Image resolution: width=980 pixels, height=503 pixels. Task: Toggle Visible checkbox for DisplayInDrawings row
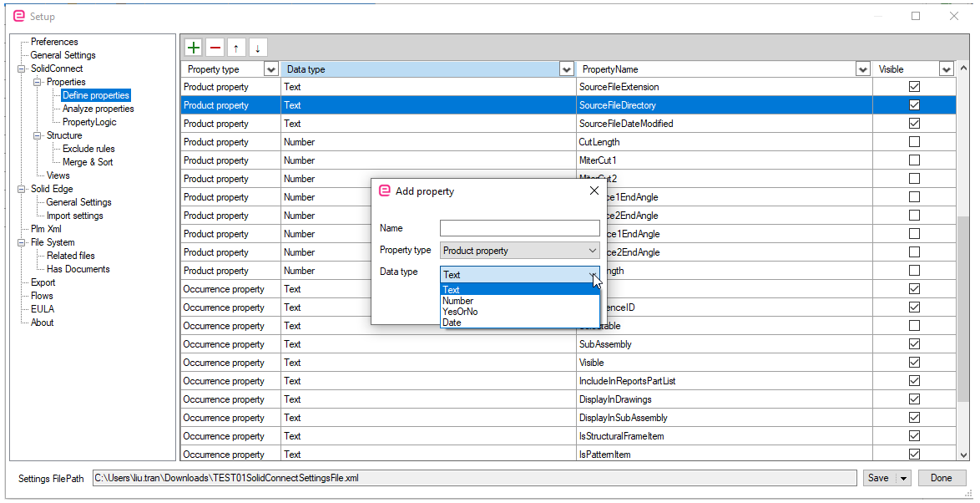[914, 399]
